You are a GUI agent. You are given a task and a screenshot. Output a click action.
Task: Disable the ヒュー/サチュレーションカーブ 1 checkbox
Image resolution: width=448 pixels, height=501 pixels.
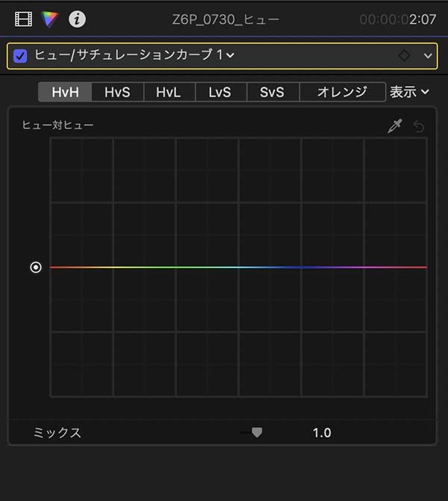pyautogui.click(x=20, y=56)
